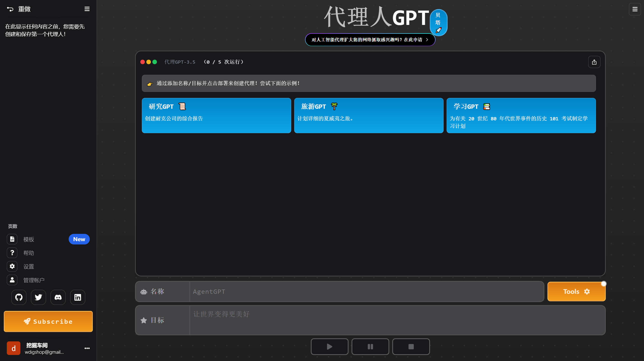The width and height of the screenshot is (644, 361).
Task: Open the LinkedIn icon in the sidebar
Action: click(x=77, y=297)
